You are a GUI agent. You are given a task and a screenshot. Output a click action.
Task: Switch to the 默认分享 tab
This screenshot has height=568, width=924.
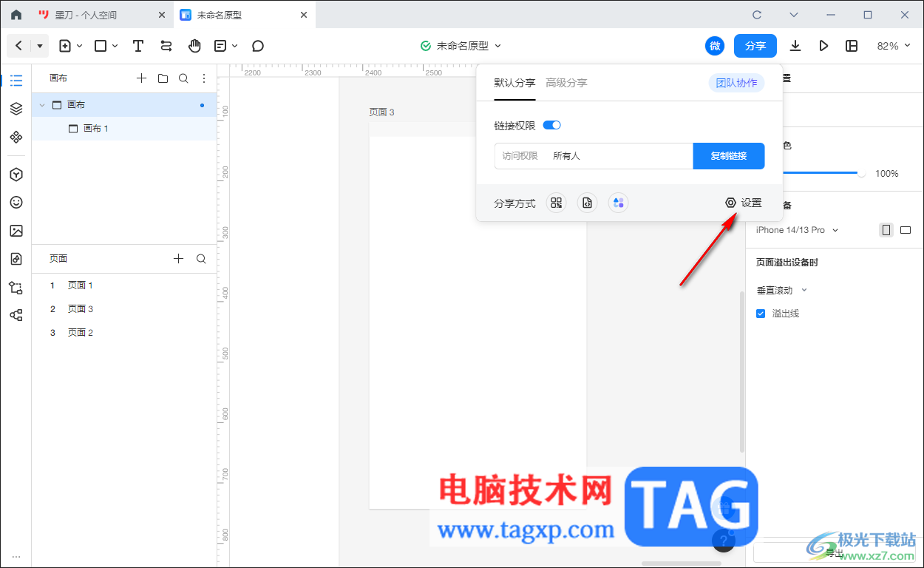tap(514, 83)
